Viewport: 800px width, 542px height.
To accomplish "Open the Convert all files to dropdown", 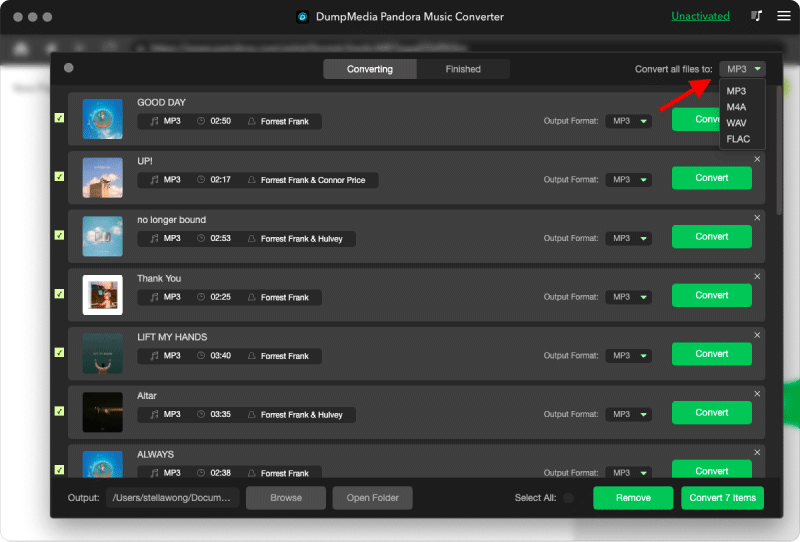I will pos(742,69).
